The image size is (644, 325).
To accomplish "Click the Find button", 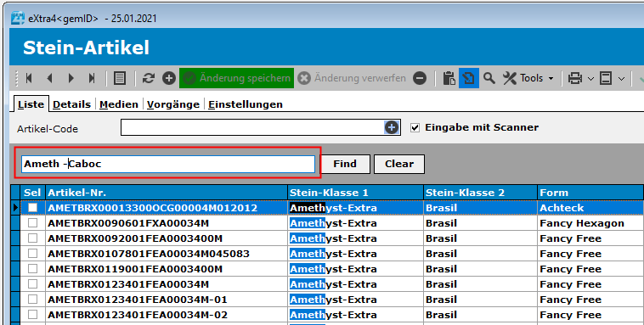I will click(345, 164).
